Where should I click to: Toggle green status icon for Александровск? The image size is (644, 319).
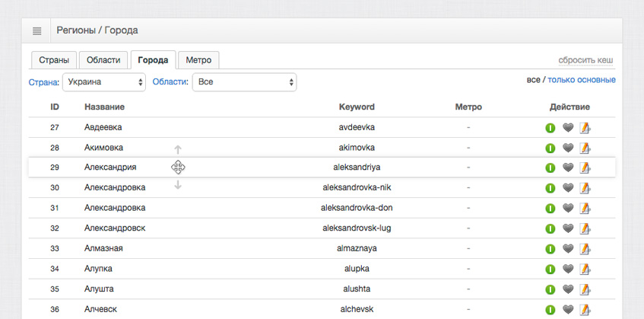(x=550, y=228)
